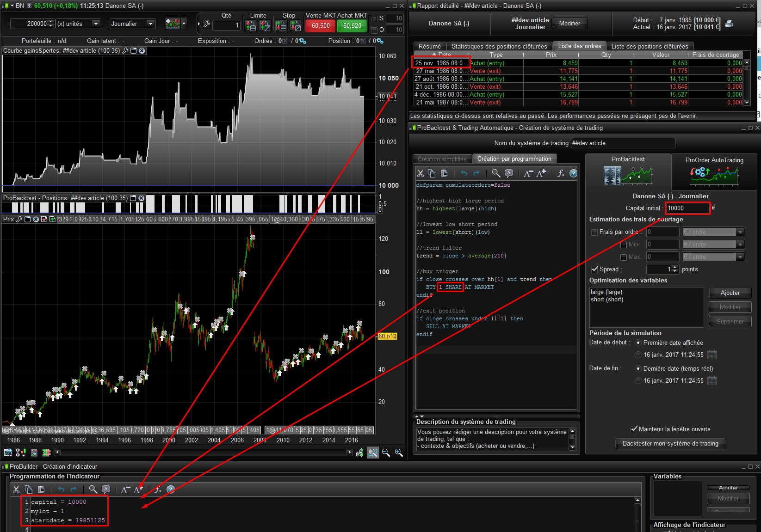This screenshot has width=761, height=532.
Task: Select the ProBacktest tab
Action: (628, 171)
